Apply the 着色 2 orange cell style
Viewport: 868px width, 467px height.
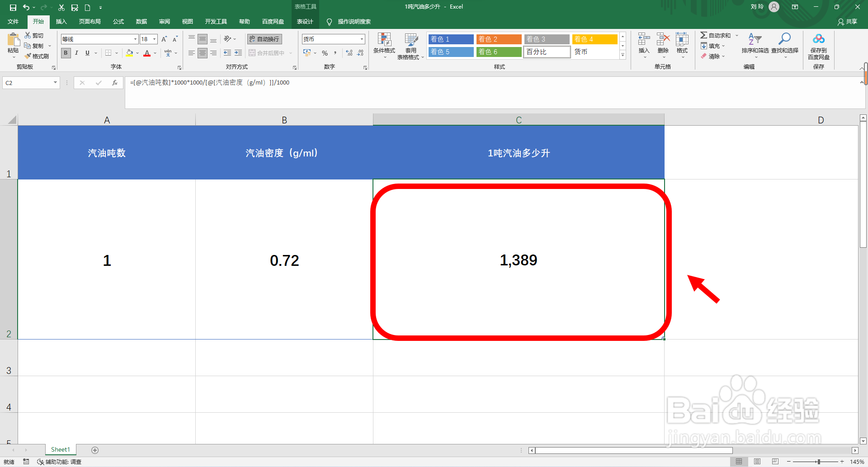point(499,39)
